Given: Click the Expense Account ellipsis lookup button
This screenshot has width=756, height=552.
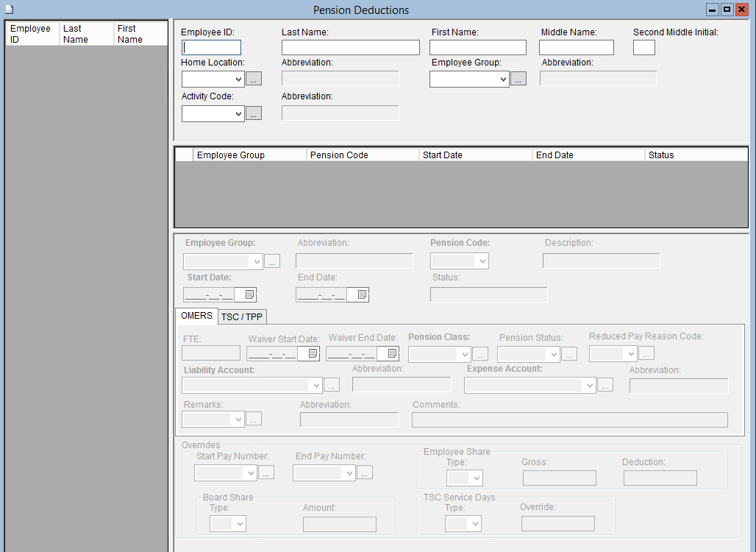Looking at the screenshot, I should [605, 385].
